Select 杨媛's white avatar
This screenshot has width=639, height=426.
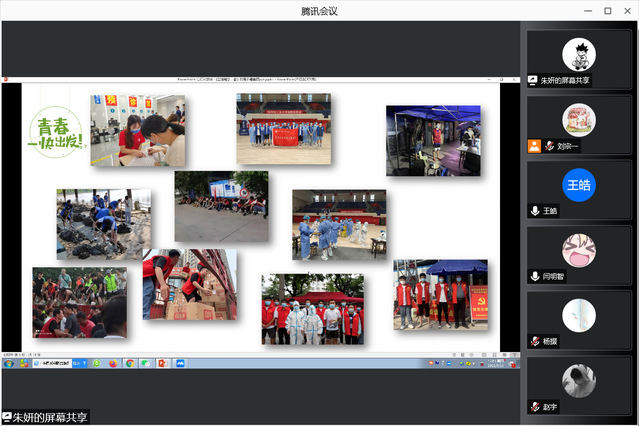pos(579,315)
